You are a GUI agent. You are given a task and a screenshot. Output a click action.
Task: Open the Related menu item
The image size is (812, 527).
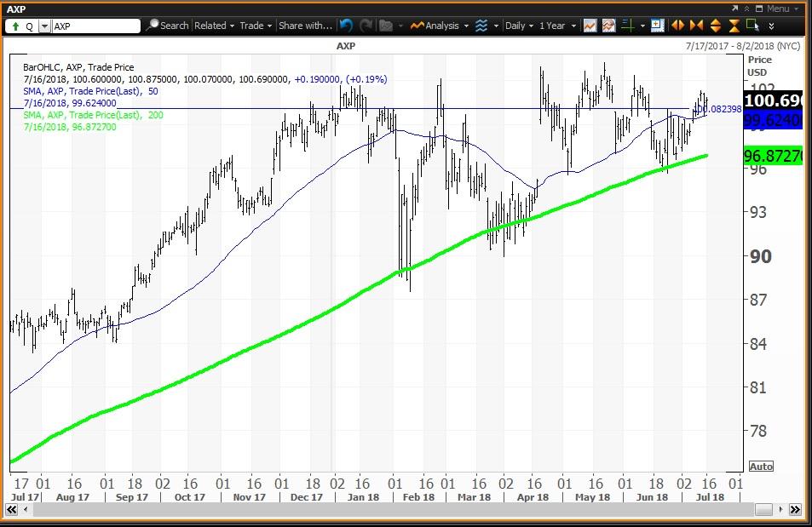[x=211, y=26]
